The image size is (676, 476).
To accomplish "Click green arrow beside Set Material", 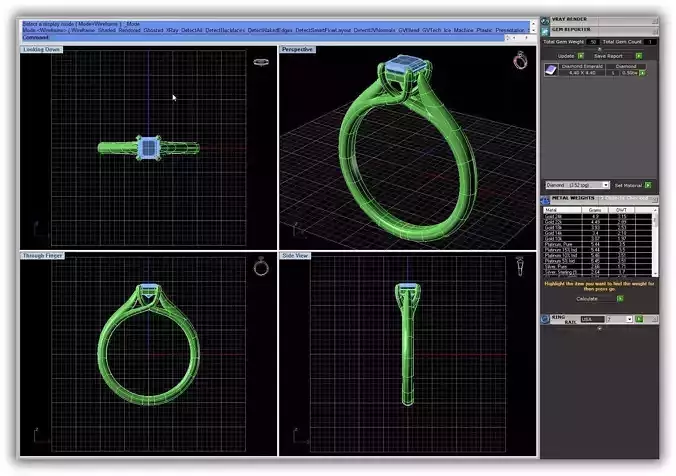I will click(x=648, y=185).
